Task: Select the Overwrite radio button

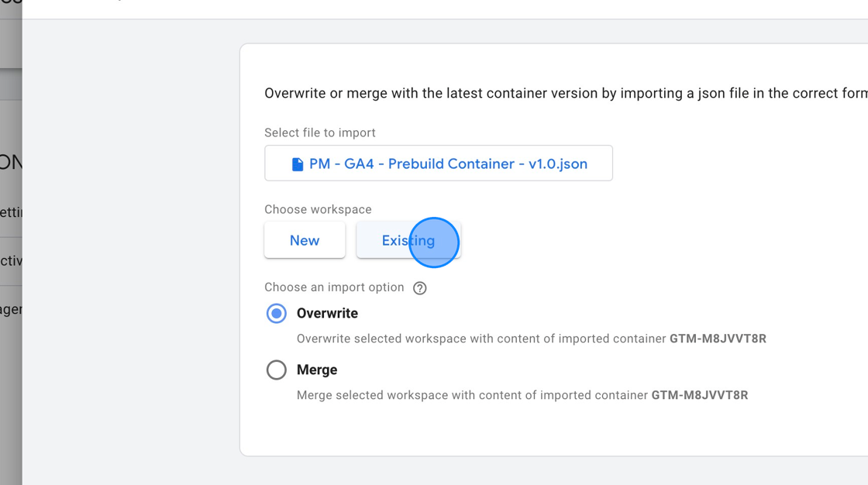Action: tap(276, 313)
